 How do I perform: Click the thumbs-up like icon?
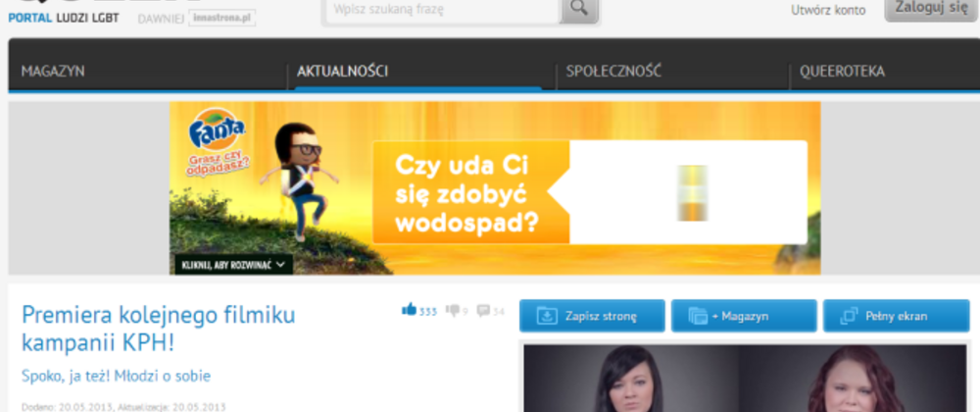coord(410,309)
